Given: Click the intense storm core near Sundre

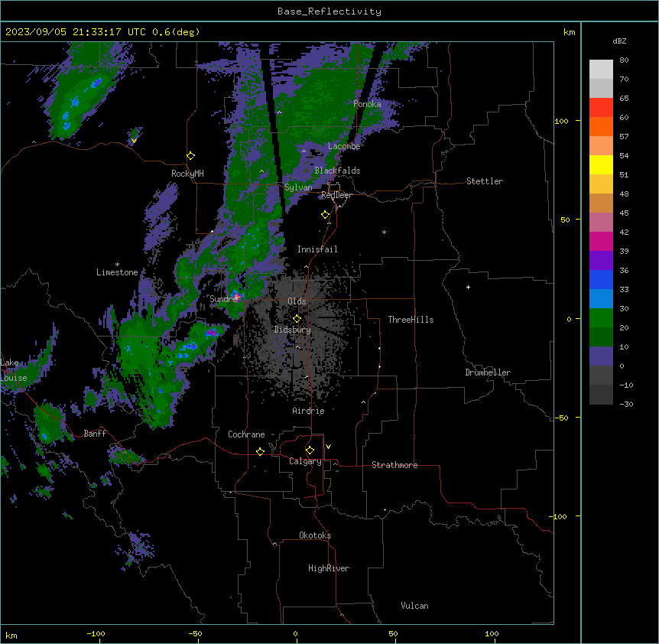Looking at the screenshot, I should click(237, 297).
